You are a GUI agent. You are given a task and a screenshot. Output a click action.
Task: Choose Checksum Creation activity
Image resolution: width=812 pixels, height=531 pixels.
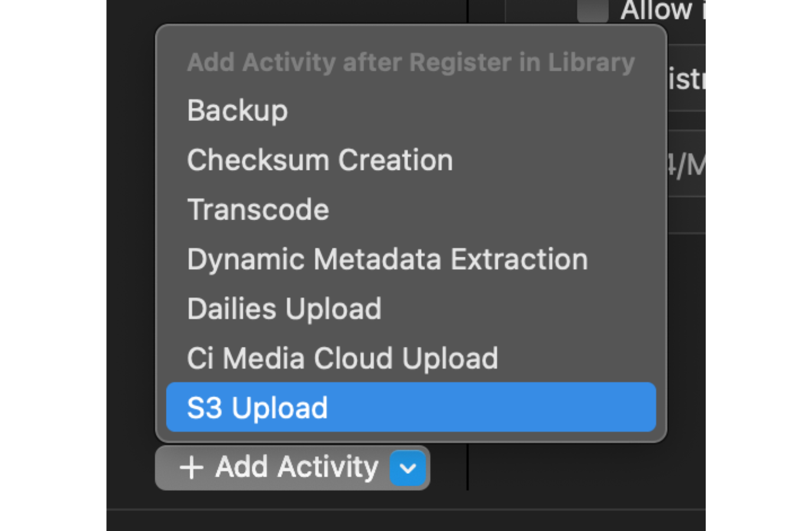coord(319,160)
